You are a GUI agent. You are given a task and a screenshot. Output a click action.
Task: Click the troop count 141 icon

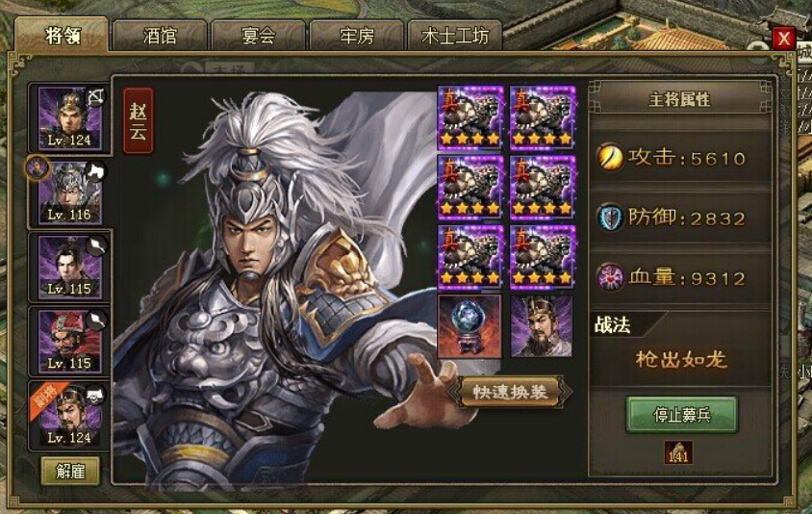(678, 451)
